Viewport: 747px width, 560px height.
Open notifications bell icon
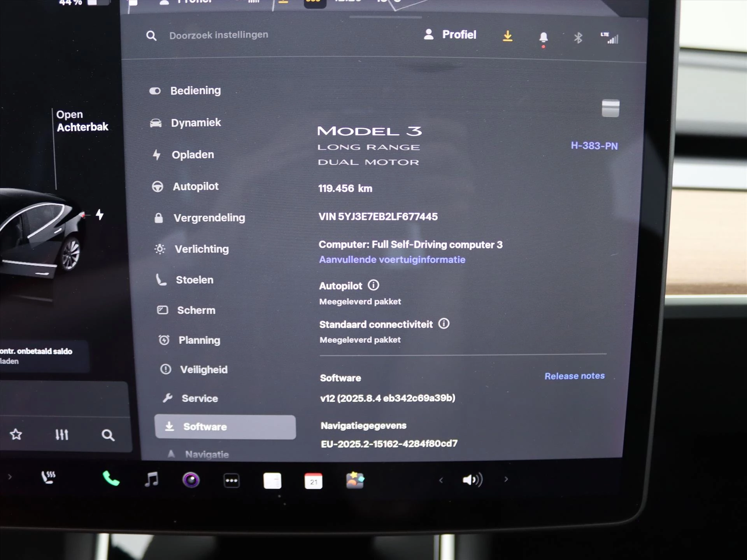coord(544,38)
